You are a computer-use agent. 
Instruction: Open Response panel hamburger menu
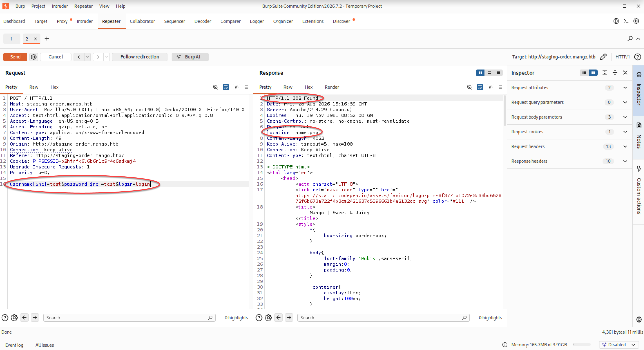[x=500, y=87]
